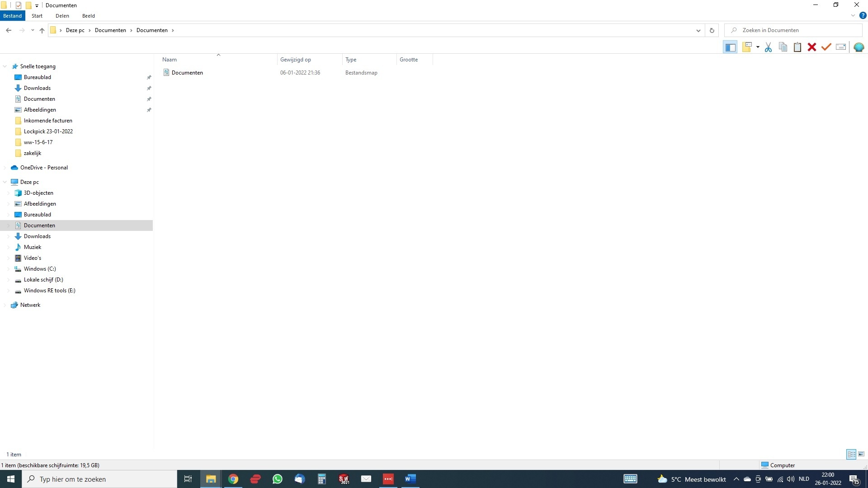Click the Copy icon on the toolbar

783,47
